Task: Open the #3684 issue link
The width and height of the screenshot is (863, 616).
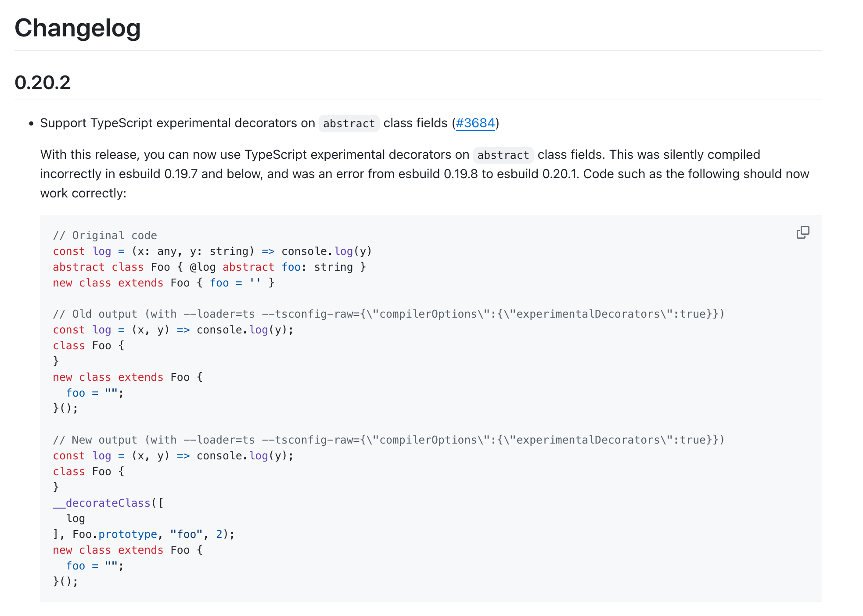Action: (x=475, y=123)
